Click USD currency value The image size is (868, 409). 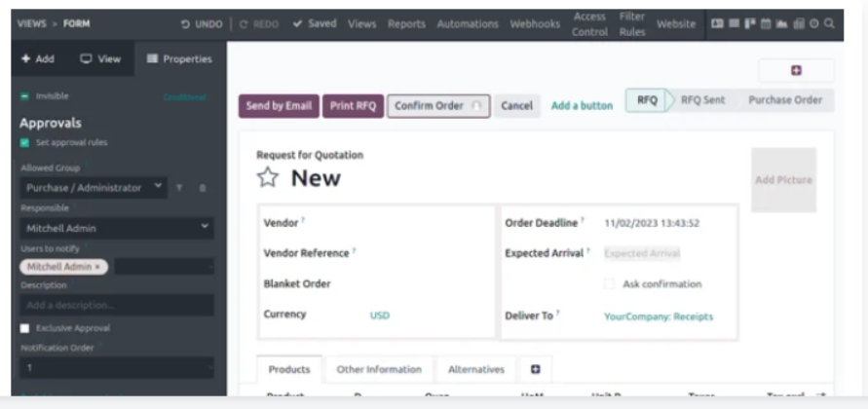(380, 316)
